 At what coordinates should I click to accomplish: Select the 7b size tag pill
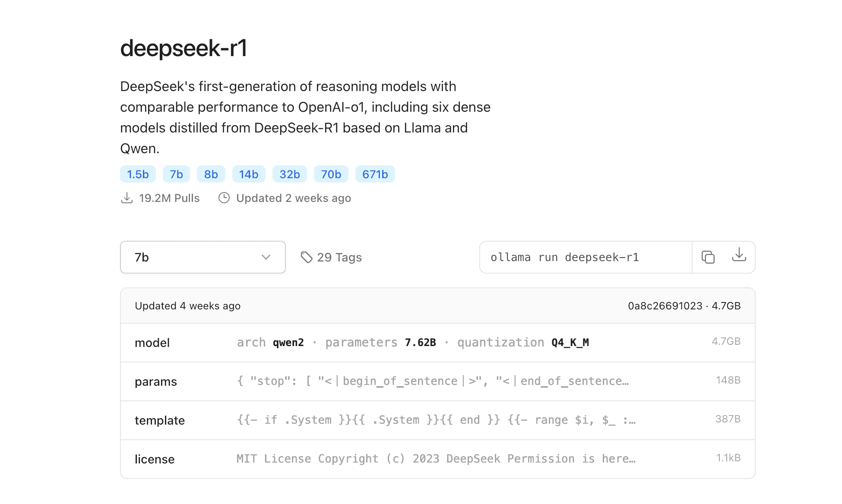176,174
